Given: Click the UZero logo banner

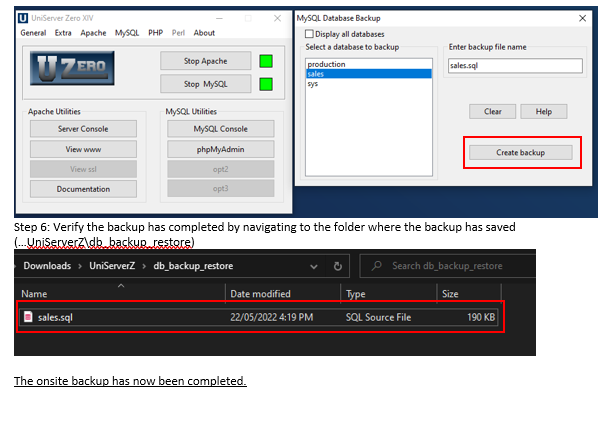Looking at the screenshot, I should point(72,68).
